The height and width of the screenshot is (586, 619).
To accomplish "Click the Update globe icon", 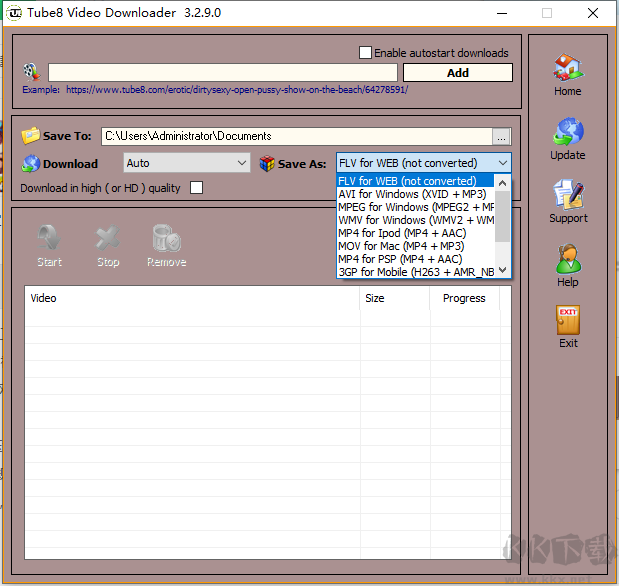I will (568, 131).
